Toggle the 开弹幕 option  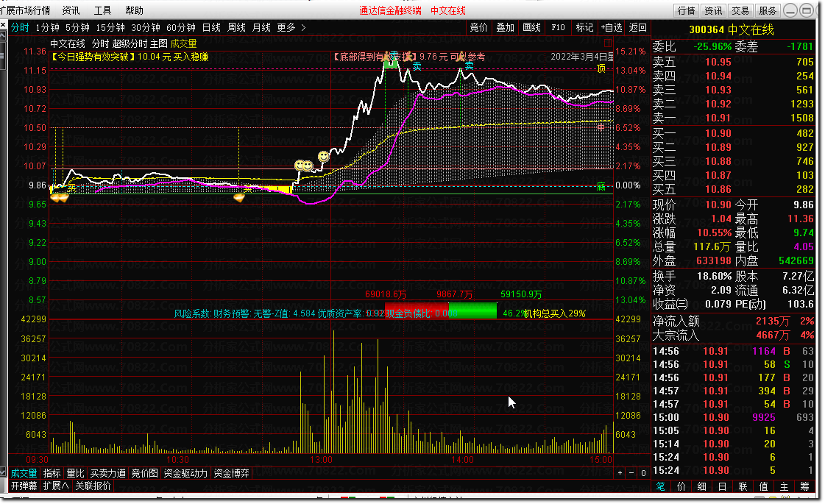(24, 486)
